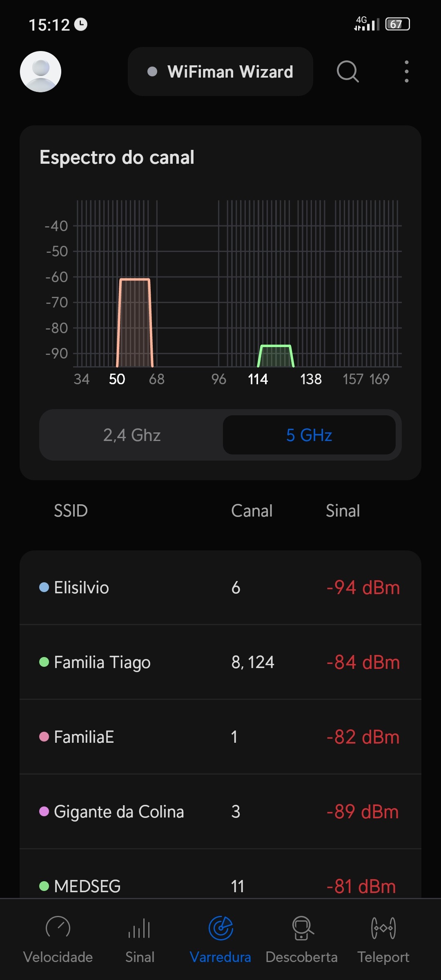Sort networks by Canal column header
Screen dimensions: 441x980
tap(252, 511)
